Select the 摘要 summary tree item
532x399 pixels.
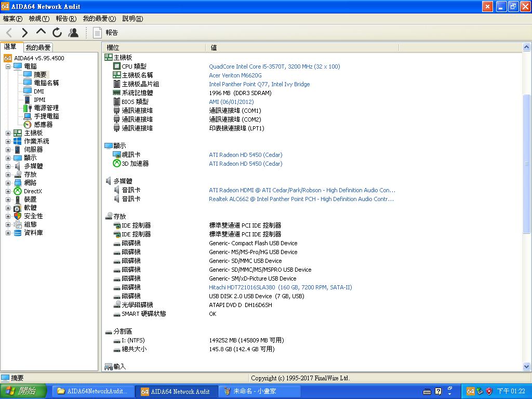[x=40, y=74]
